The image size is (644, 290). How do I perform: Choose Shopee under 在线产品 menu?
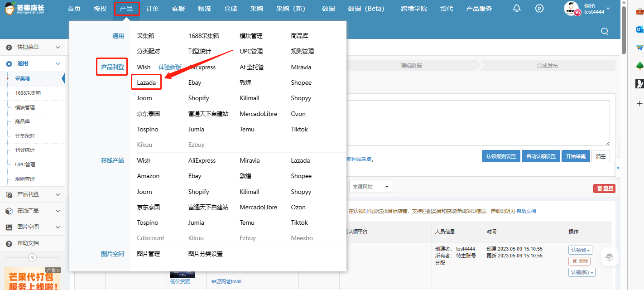click(301, 176)
